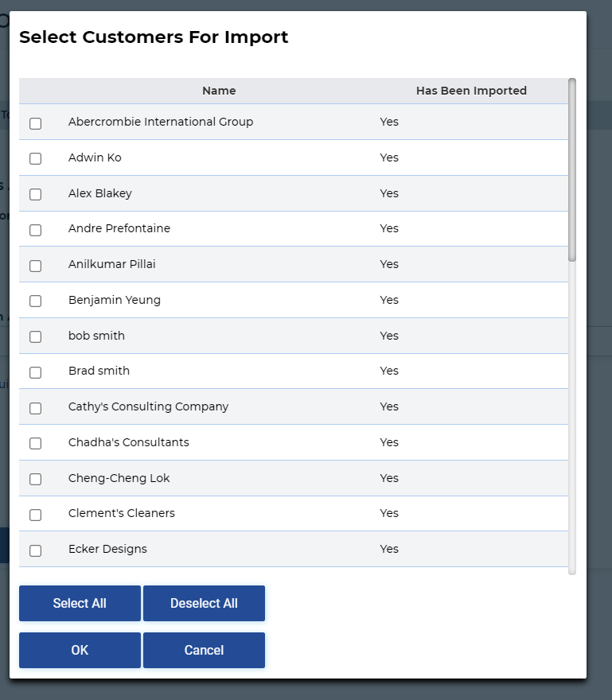Click the name Andre Prefontaine

tap(119, 228)
